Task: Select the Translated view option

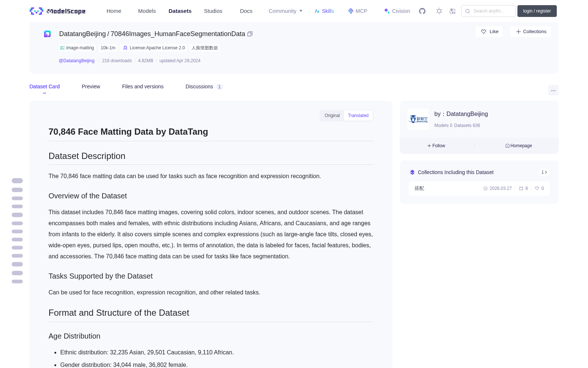Action: coord(358,116)
